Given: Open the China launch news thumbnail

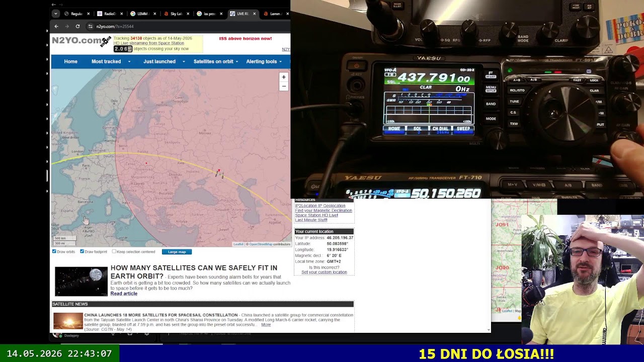Looking at the screenshot, I should (68, 321).
